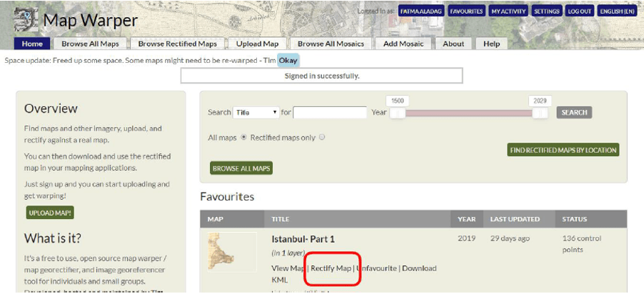Click the Rectify Map link

coord(331,268)
